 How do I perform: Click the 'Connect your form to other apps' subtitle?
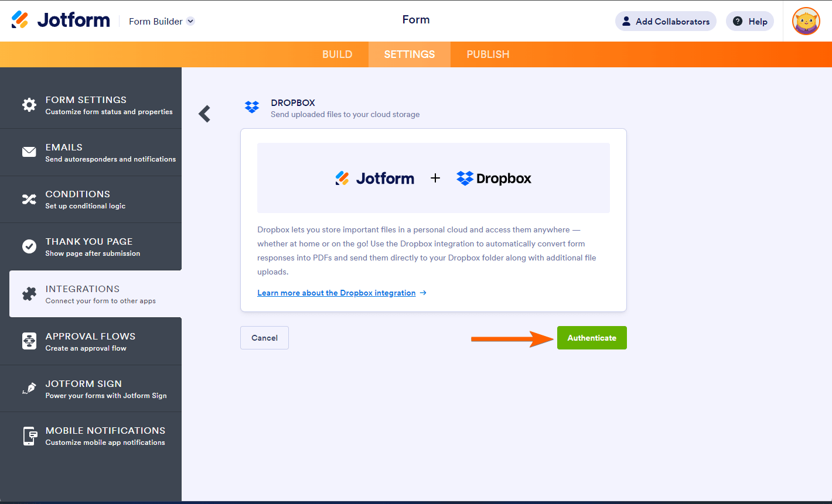click(x=101, y=301)
